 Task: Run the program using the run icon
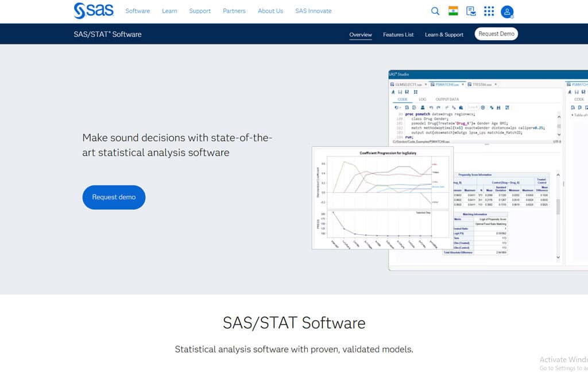pos(396,107)
